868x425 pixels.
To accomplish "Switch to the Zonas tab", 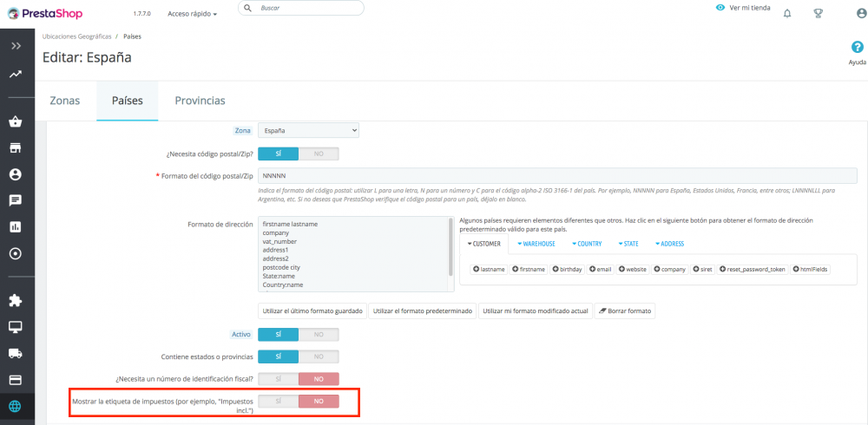I will point(65,101).
